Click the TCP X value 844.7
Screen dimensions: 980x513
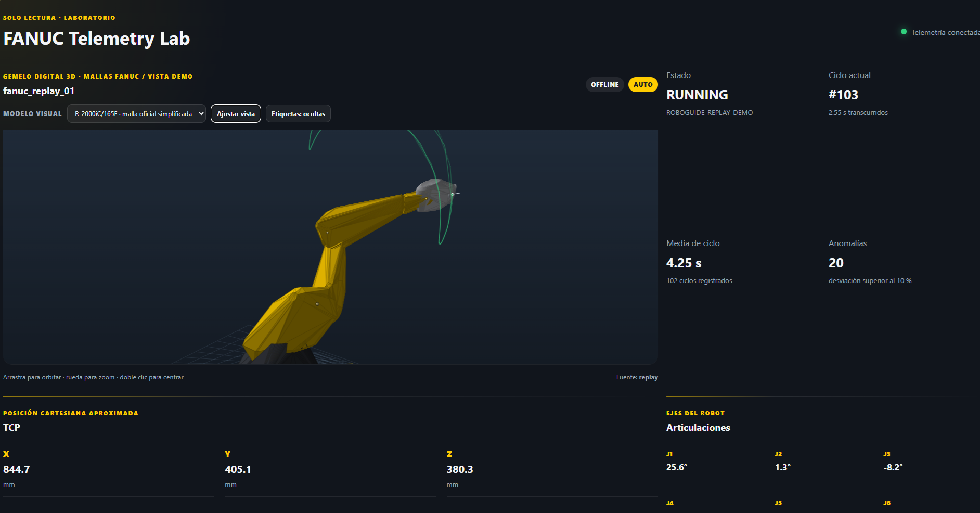[x=17, y=469]
